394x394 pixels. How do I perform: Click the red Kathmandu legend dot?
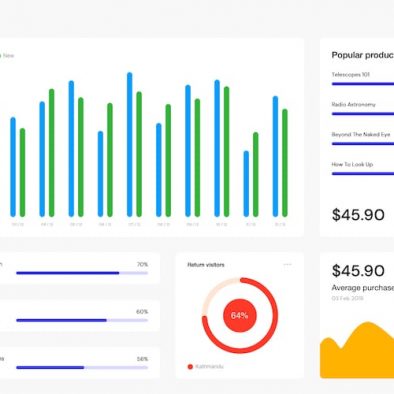point(190,367)
